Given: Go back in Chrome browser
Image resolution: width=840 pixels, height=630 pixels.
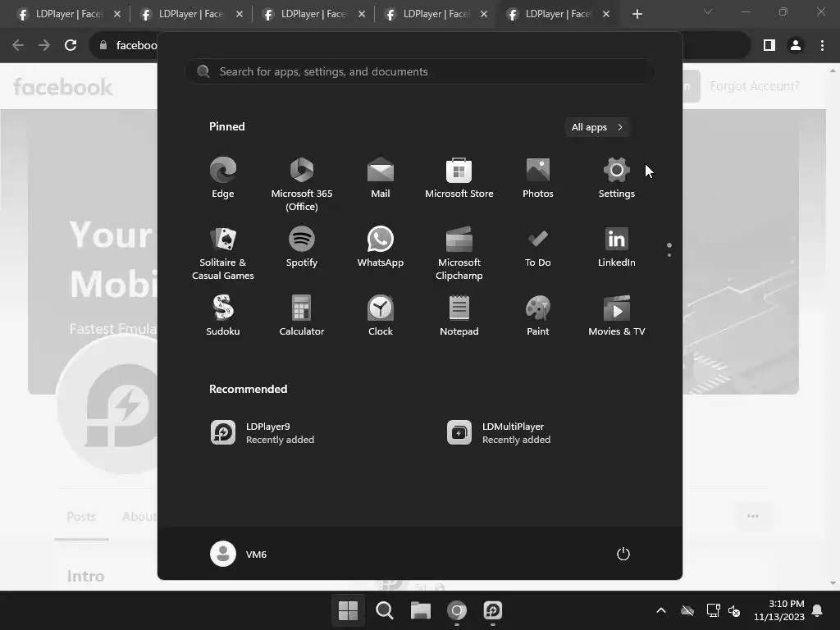Looking at the screenshot, I should coord(18,46).
